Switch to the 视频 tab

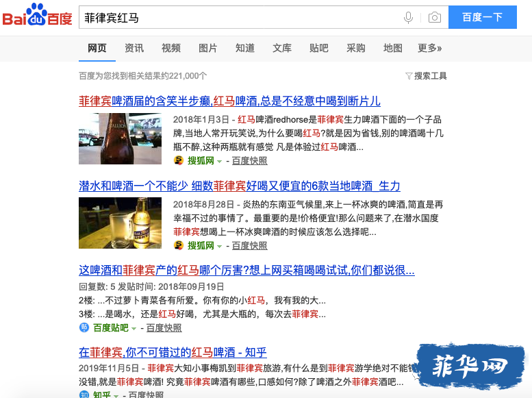171,48
